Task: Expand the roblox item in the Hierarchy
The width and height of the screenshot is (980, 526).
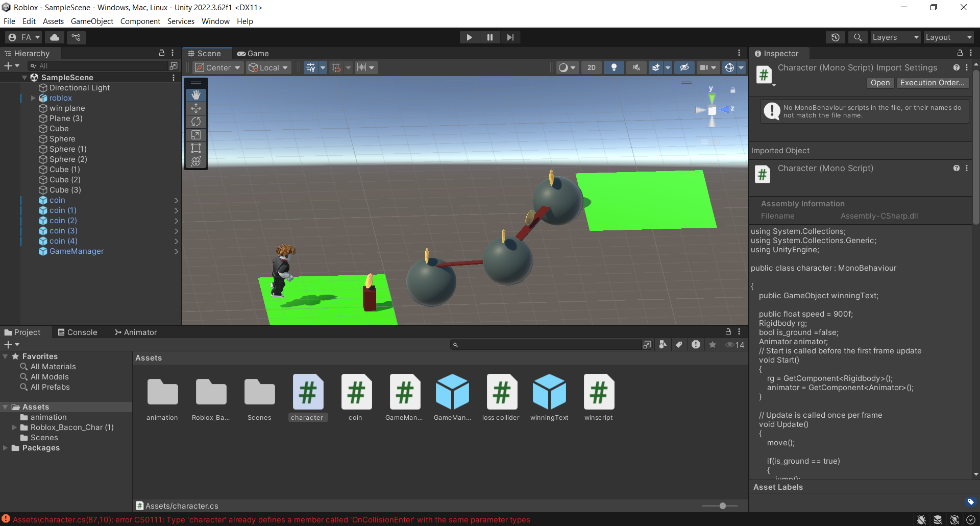Action: pos(33,98)
